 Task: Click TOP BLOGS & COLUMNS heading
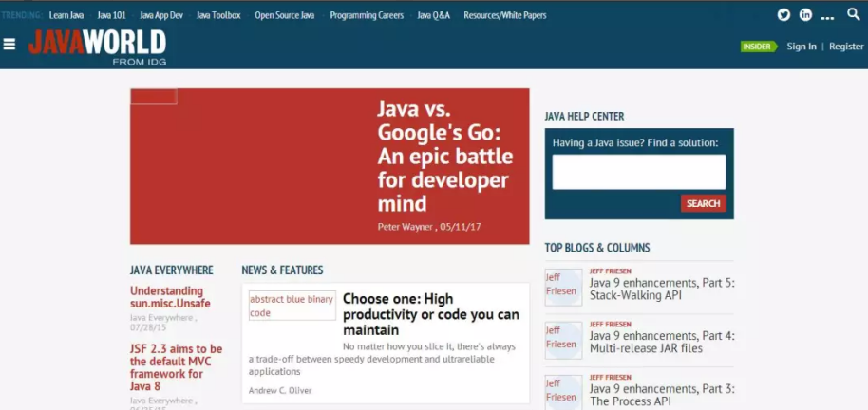click(x=597, y=248)
